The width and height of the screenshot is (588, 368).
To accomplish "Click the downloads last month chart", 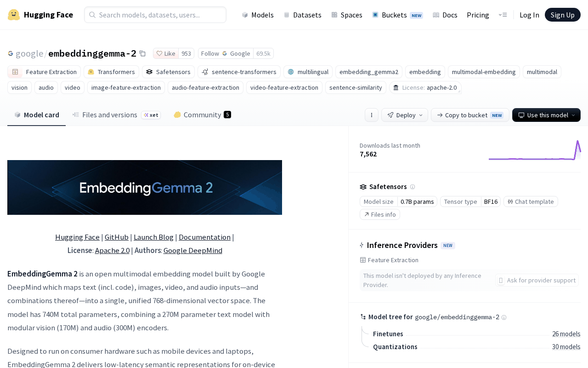I will pos(535,150).
